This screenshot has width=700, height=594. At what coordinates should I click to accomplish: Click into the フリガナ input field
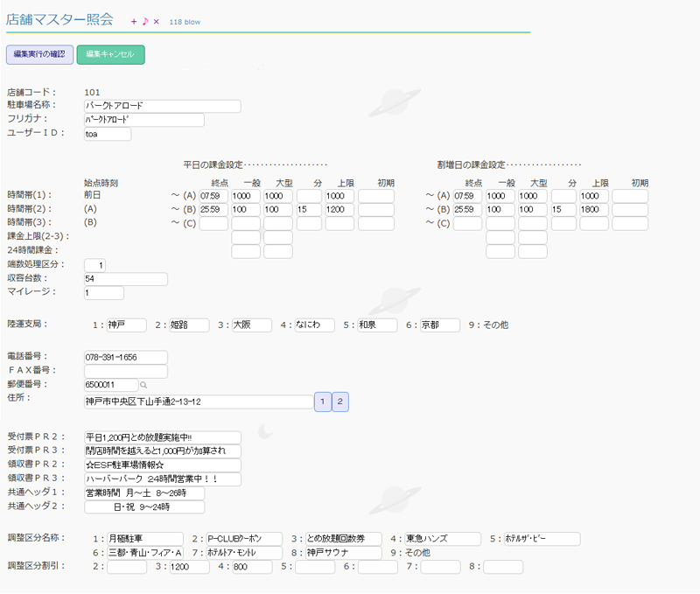tap(143, 120)
